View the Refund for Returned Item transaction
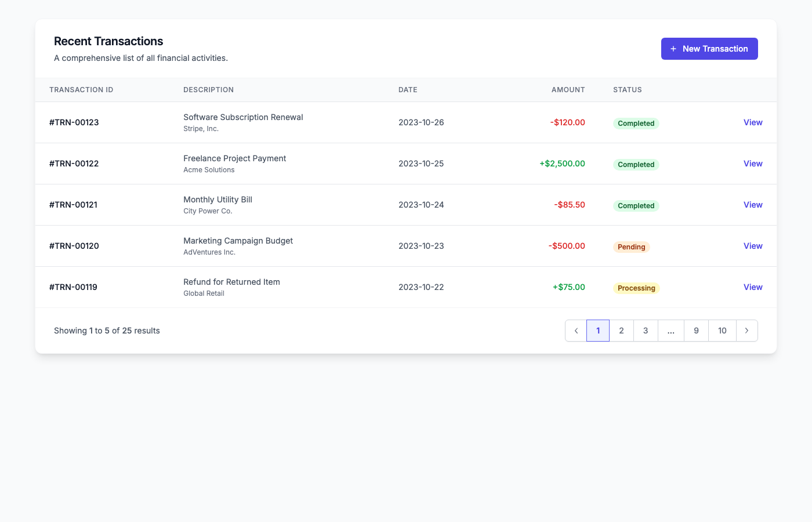This screenshot has width=812, height=522. click(753, 287)
